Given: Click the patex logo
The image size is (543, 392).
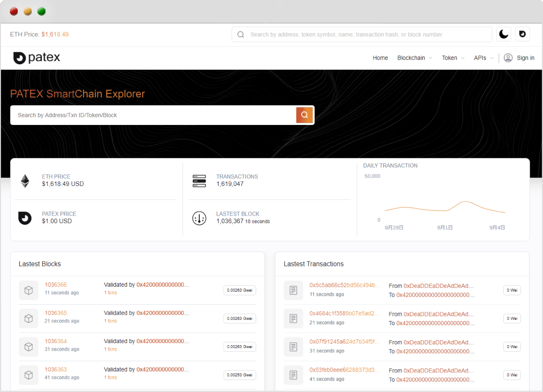Looking at the screenshot, I should pos(37,58).
